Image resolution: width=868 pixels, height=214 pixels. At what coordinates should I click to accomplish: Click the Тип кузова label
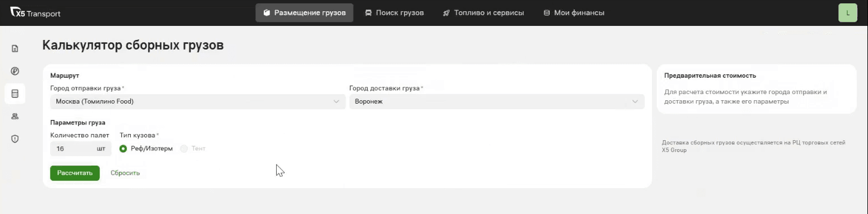138,135
